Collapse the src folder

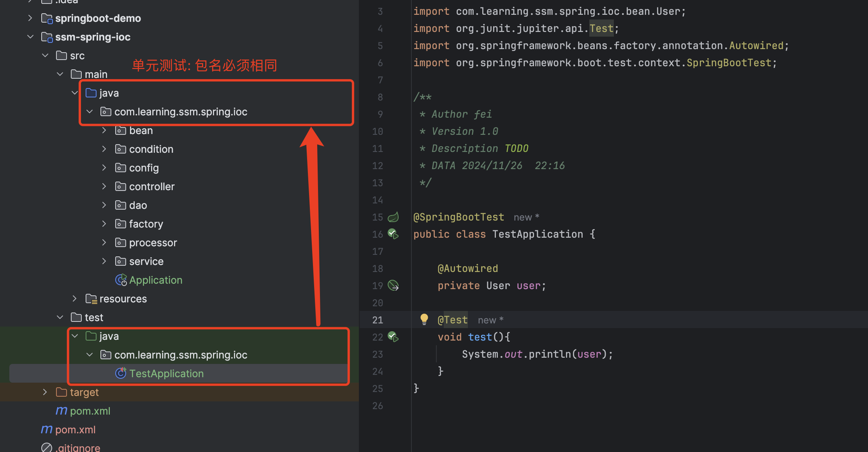pos(45,55)
